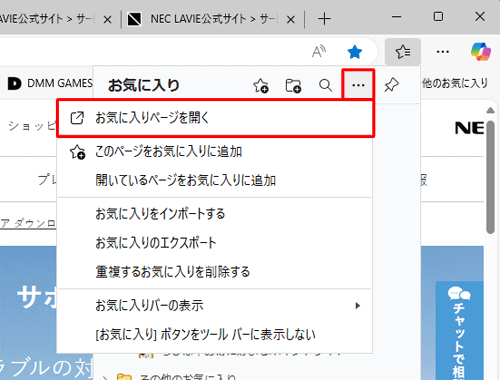500x380 pixels.
Task: Add this page via panel star-plus icon
Action: click(261, 85)
